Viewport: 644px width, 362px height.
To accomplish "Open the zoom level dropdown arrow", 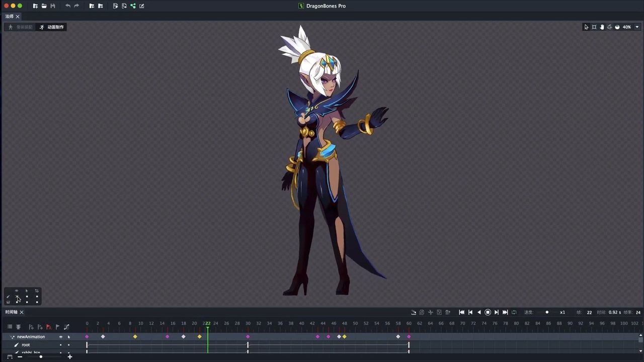I will coord(637,27).
